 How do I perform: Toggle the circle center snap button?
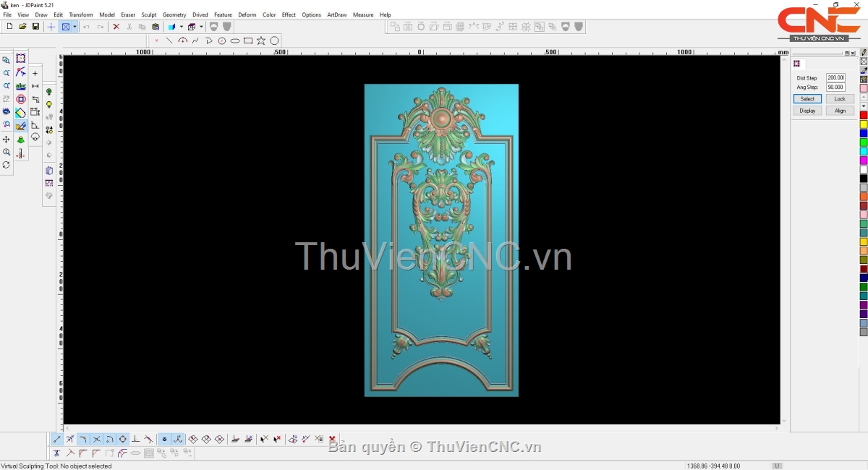click(x=122, y=439)
